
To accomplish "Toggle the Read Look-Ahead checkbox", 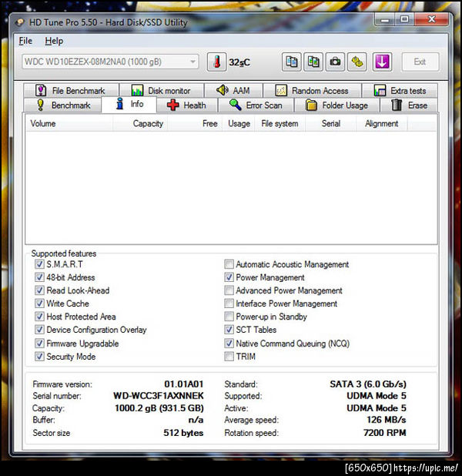I will (x=39, y=290).
